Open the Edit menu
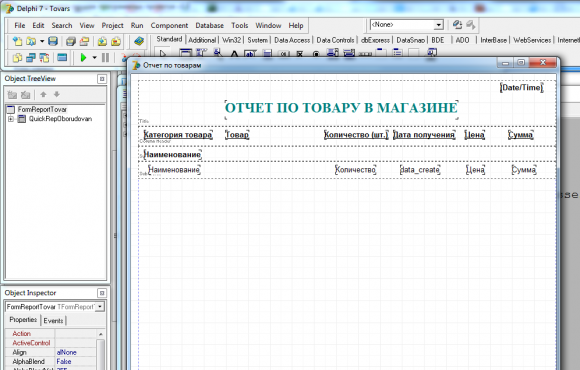The height and width of the screenshot is (370, 580). 38,26
